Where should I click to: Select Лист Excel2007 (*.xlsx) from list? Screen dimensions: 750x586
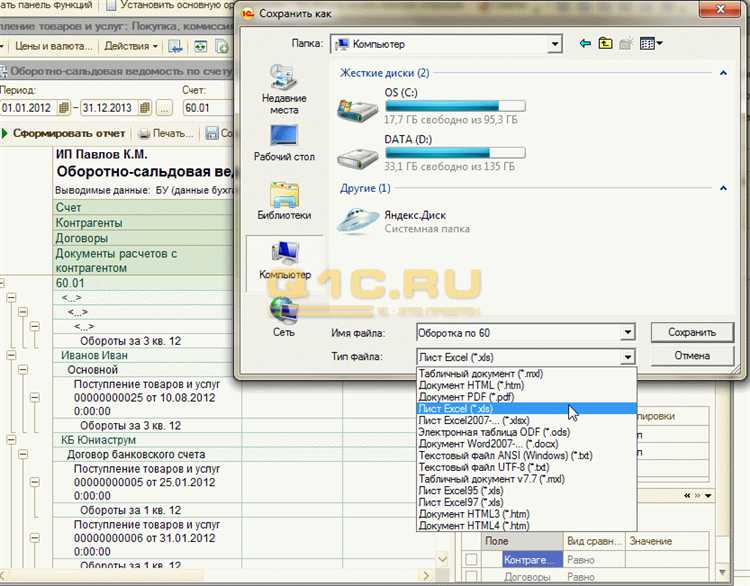coord(474,421)
